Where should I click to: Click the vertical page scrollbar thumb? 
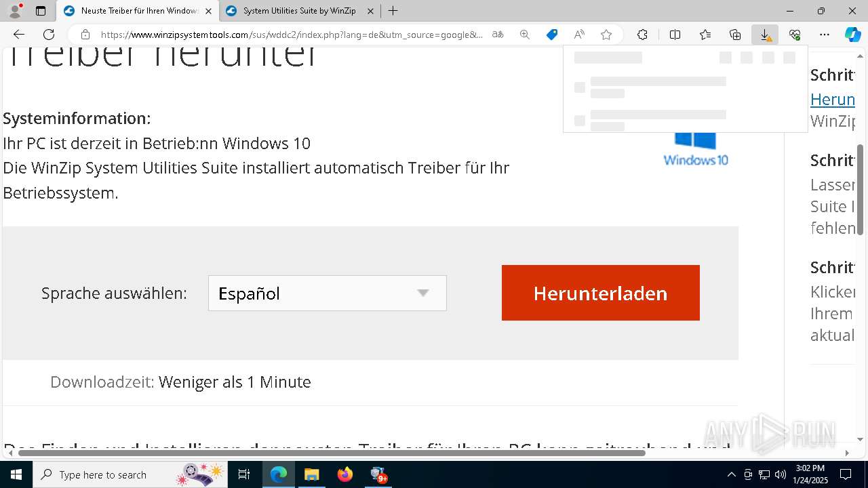click(861, 190)
